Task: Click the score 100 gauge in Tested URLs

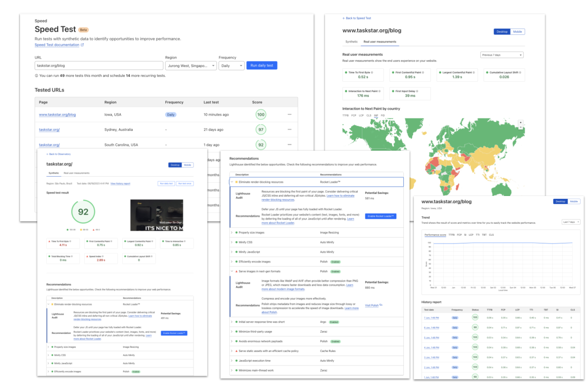Action: tap(261, 115)
